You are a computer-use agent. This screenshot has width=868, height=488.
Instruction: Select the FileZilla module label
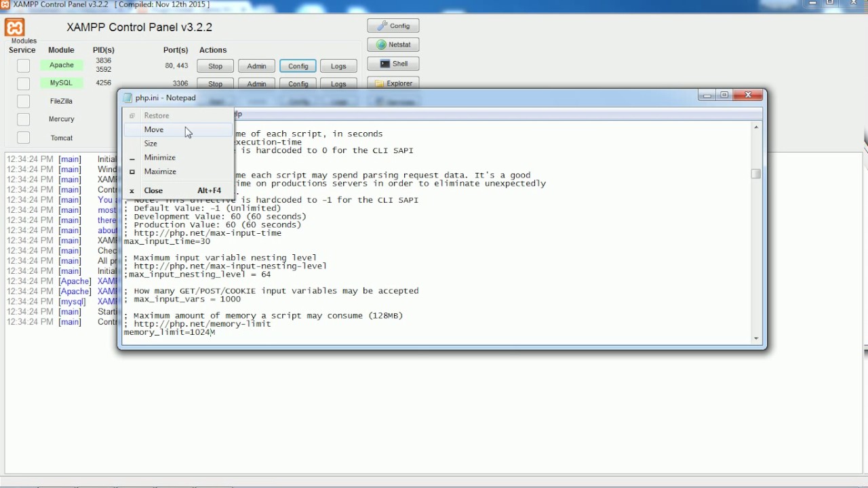61,101
